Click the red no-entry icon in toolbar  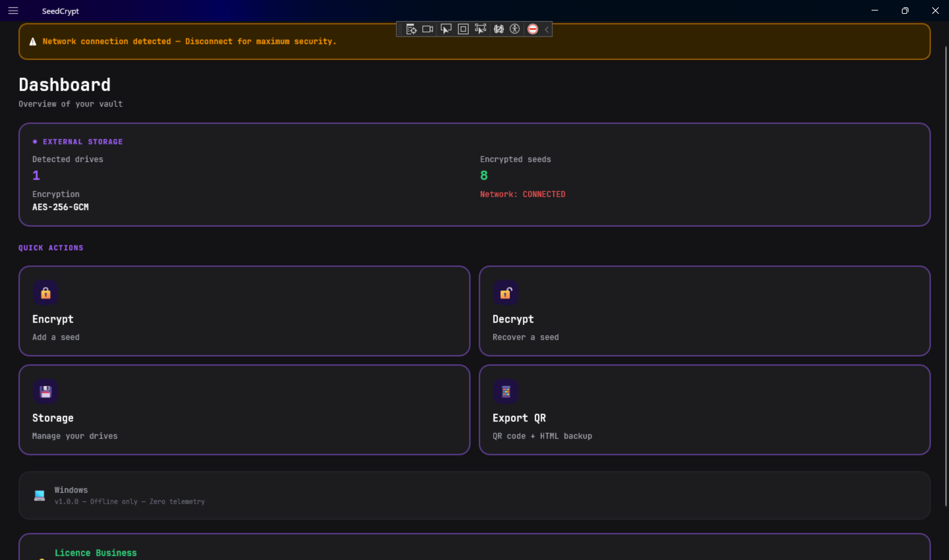pyautogui.click(x=532, y=29)
